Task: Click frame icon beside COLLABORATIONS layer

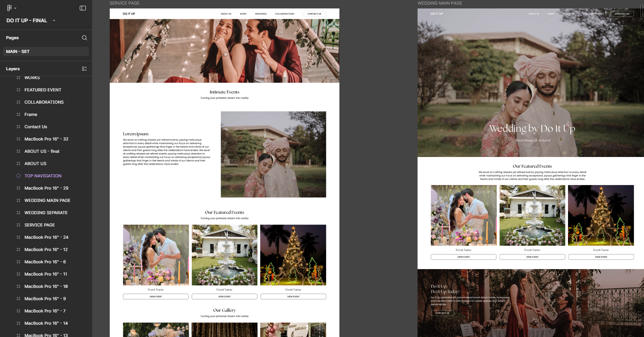Action: pyautogui.click(x=18, y=102)
